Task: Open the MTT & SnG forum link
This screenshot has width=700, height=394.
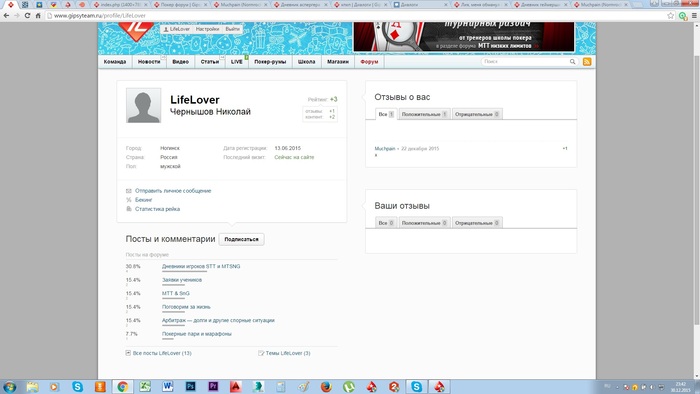Action: point(176,293)
